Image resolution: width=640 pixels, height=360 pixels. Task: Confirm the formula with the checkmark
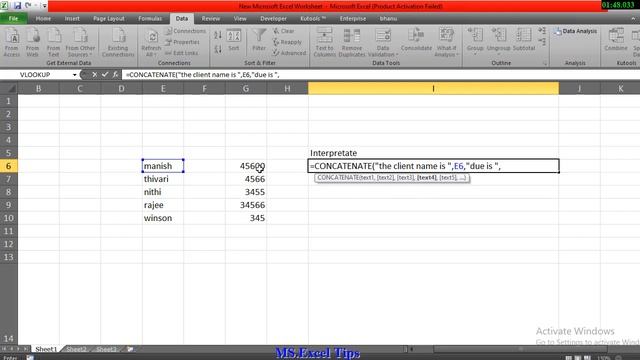105,75
